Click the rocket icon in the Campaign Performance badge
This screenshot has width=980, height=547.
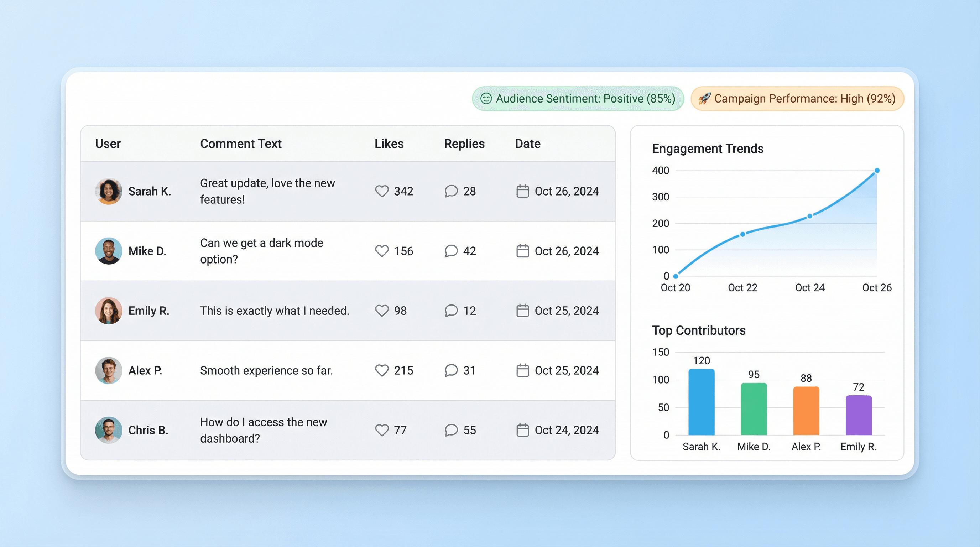pyautogui.click(x=705, y=99)
